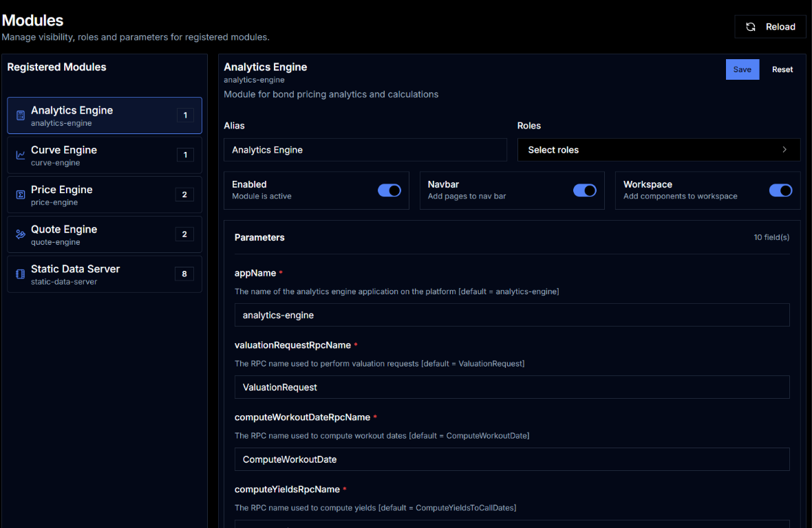Image resolution: width=812 pixels, height=528 pixels.
Task: Click the count badge 2 on Quote Engine
Action: pos(184,234)
